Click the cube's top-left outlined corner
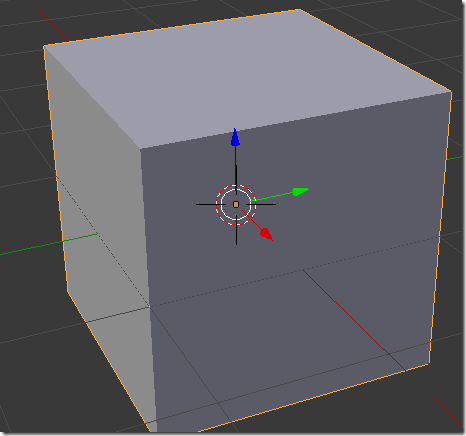This screenshot has height=436, width=466. [44, 47]
